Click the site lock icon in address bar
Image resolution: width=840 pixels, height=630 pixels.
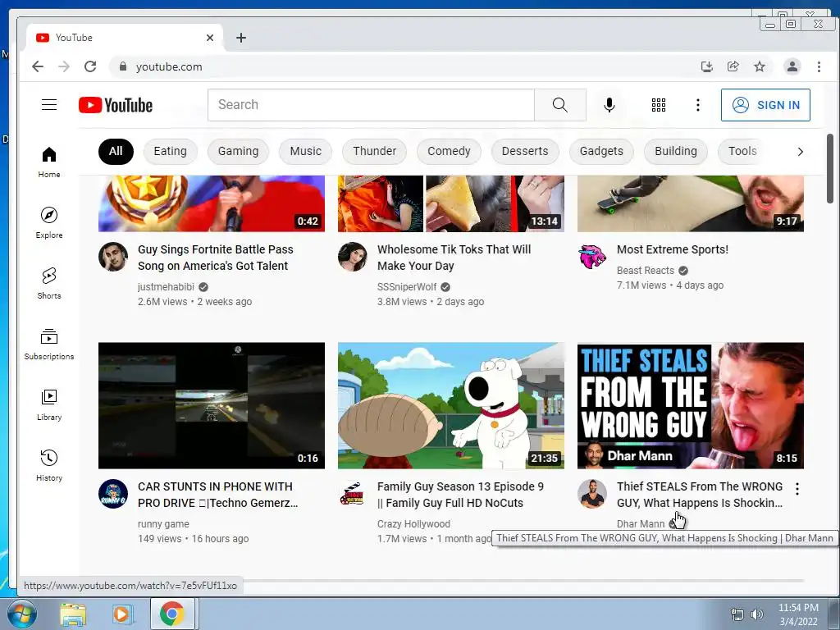[123, 66]
